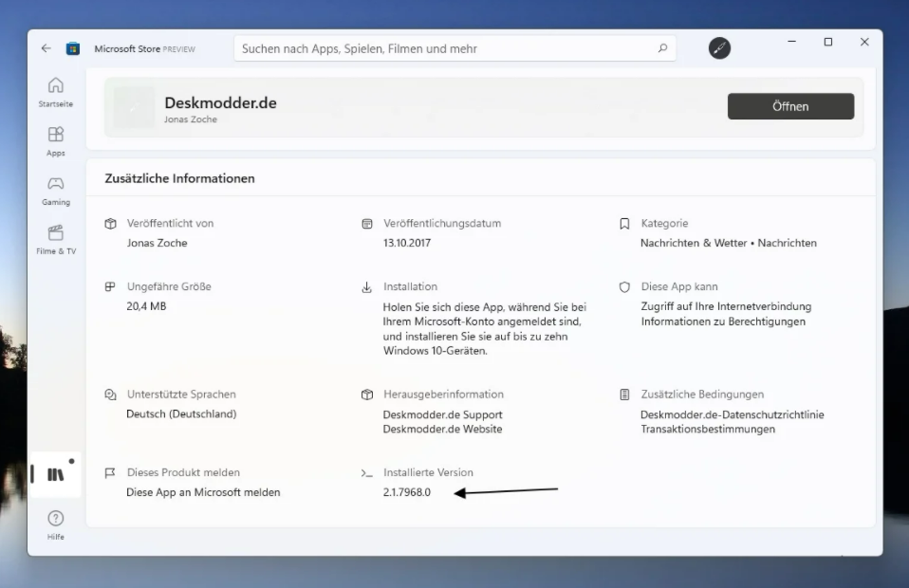This screenshot has height=588, width=909.
Task: Open the Filme & TV section
Action: [x=56, y=240]
